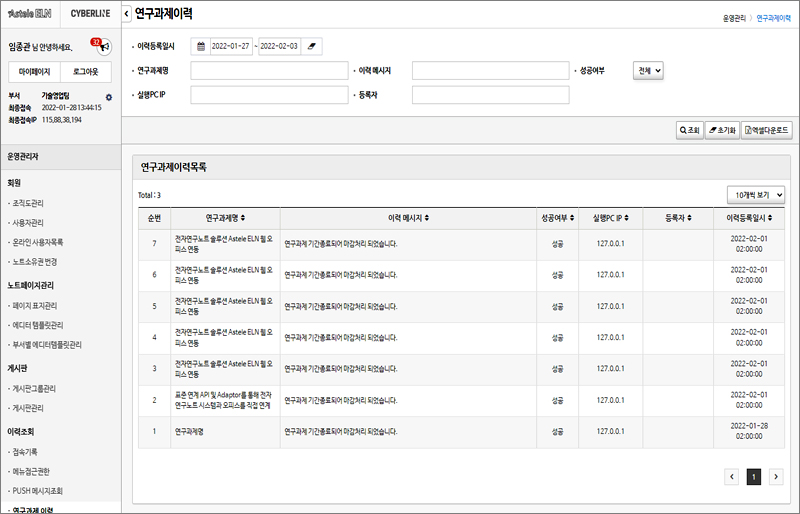This screenshot has width=800, height=514.
Task: Click the eraser icon beside the date range
Action: point(313,46)
